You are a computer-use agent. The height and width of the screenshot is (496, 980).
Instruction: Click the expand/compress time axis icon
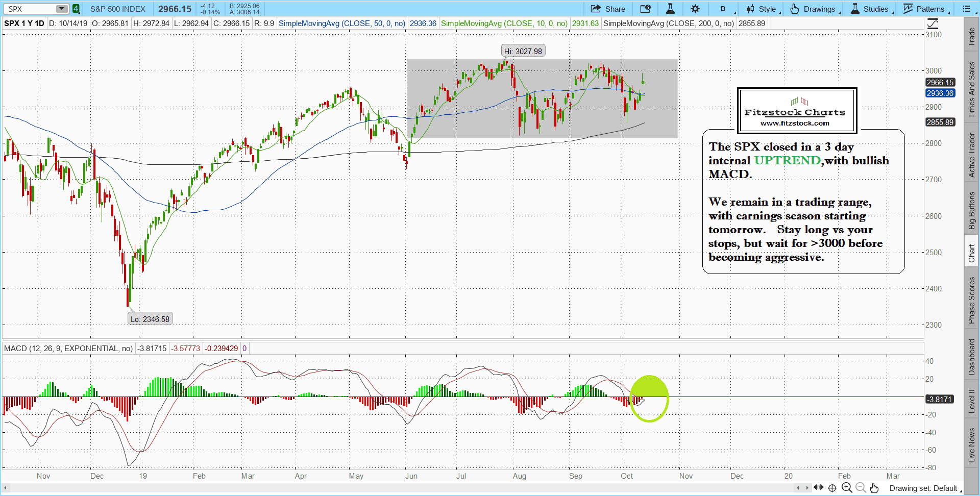818,488
